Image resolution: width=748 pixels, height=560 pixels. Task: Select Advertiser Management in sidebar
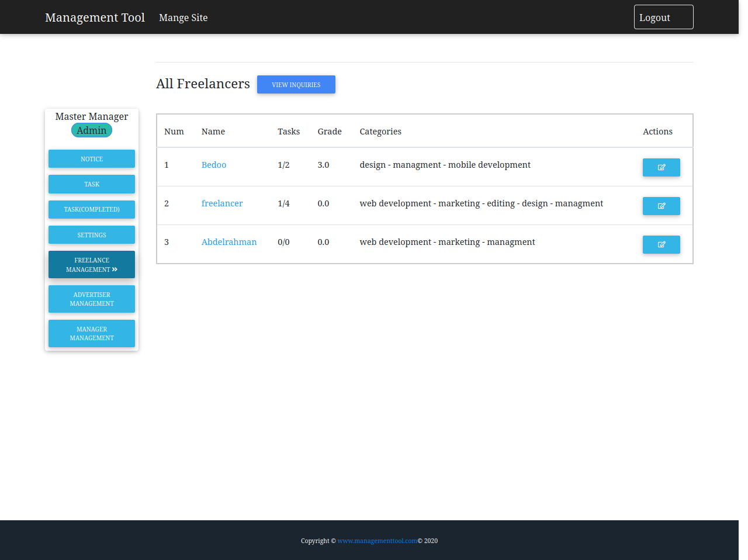point(92,299)
